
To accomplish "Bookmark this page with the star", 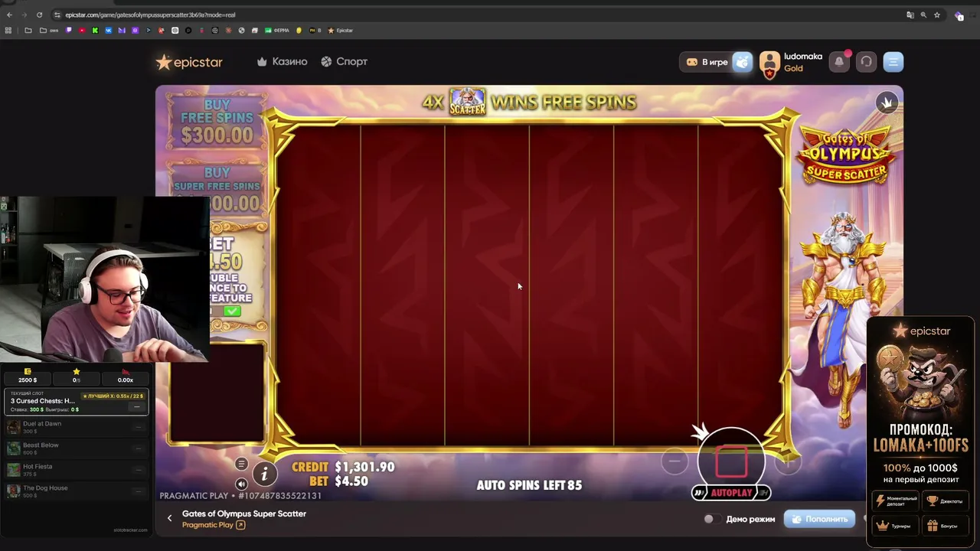I will pyautogui.click(x=936, y=15).
